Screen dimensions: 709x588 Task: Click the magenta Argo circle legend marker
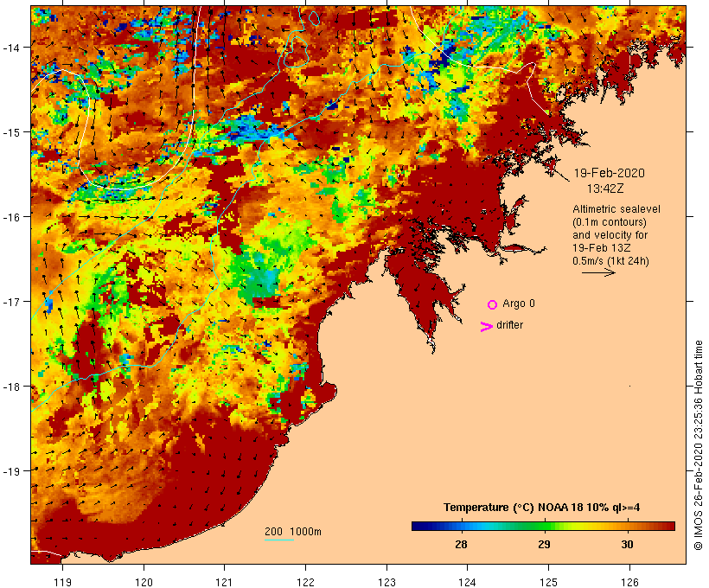tap(493, 304)
